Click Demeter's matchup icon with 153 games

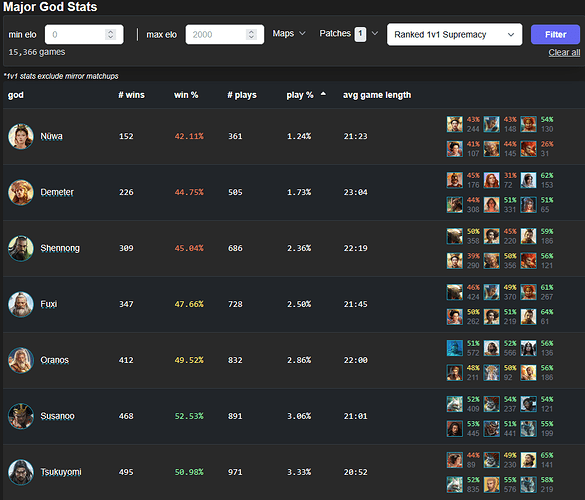[529, 180]
